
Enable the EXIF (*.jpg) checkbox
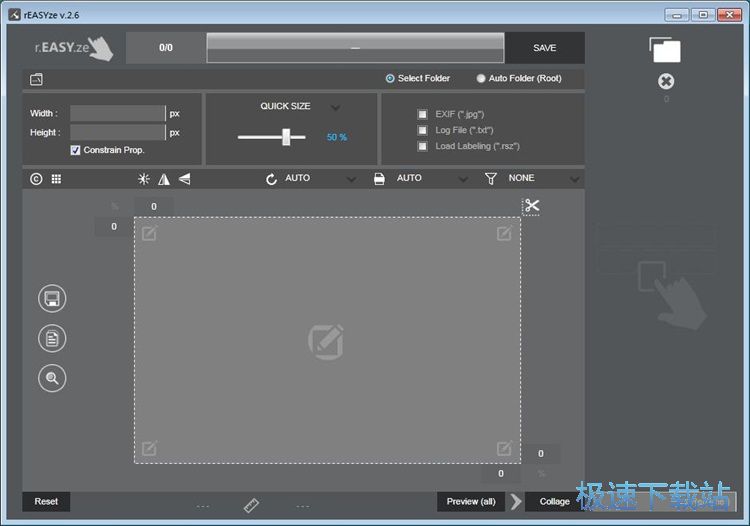coord(422,114)
